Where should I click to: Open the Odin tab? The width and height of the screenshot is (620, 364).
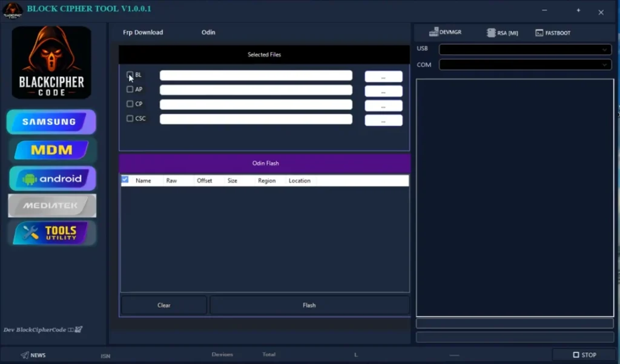pyautogui.click(x=208, y=32)
